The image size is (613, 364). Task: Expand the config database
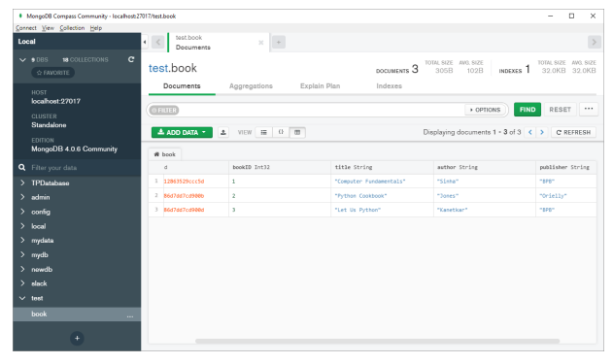[x=22, y=212]
